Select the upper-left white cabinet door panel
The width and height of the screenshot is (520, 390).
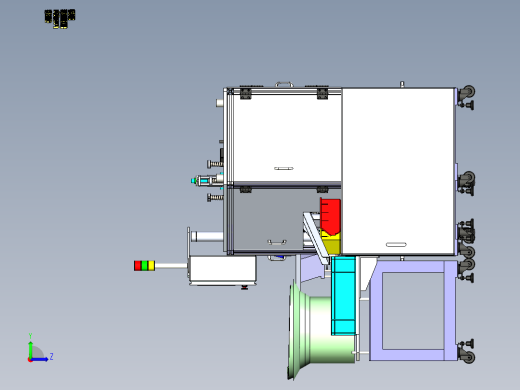click(x=287, y=138)
